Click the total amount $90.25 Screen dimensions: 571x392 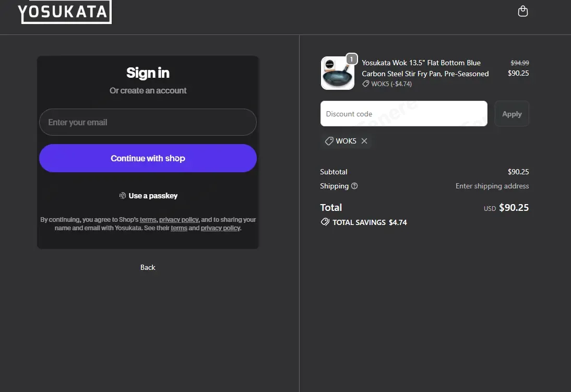(514, 207)
